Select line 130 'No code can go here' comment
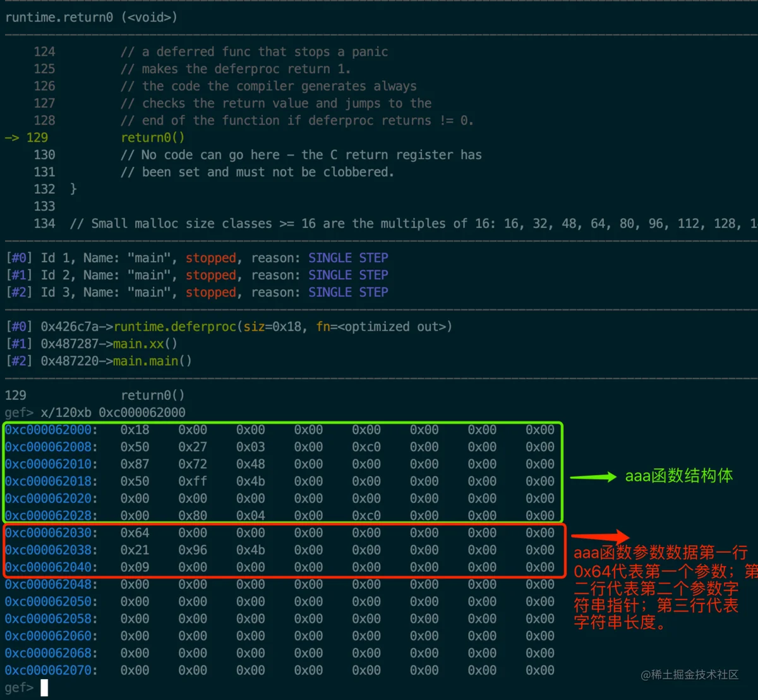The height and width of the screenshot is (700, 758). click(x=301, y=155)
